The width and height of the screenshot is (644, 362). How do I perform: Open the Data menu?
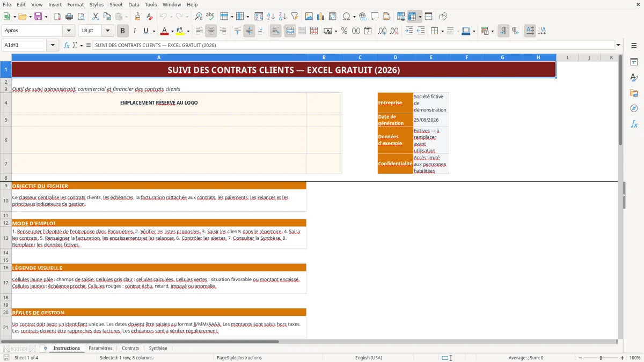134,4
